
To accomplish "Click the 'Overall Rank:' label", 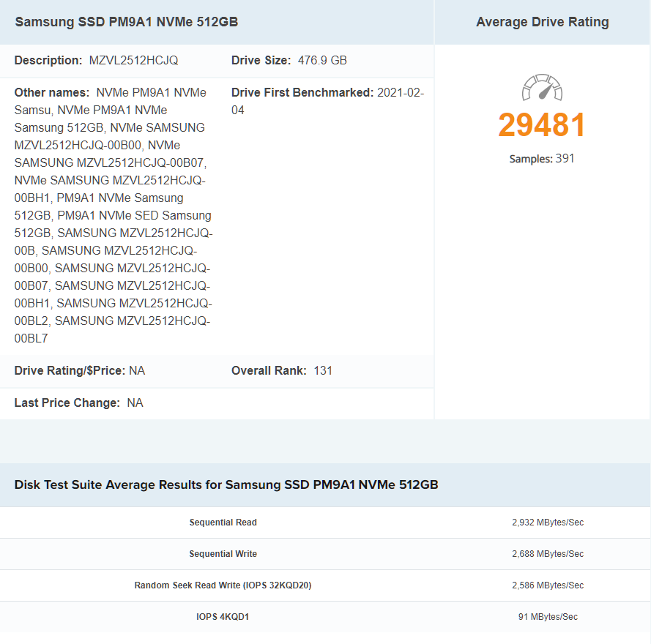I will pyautogui.click(x=269, y=370).
